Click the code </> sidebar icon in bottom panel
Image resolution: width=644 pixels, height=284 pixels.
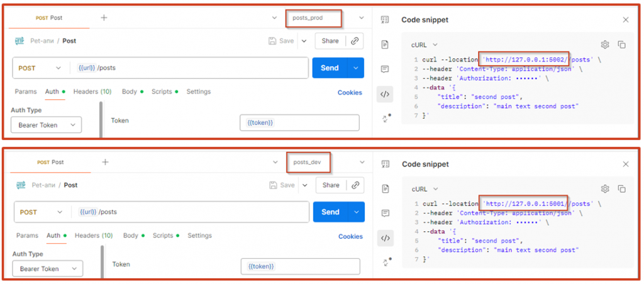(x=386, y=238)
